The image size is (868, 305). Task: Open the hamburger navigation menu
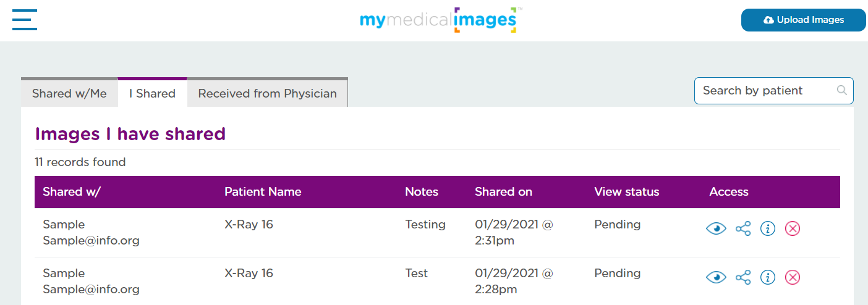point(25,20)
